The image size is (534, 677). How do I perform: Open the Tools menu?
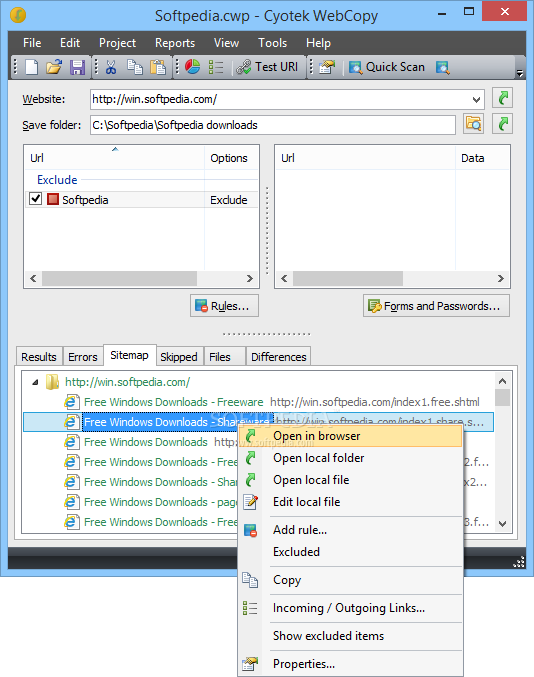(x=272, y=43)
